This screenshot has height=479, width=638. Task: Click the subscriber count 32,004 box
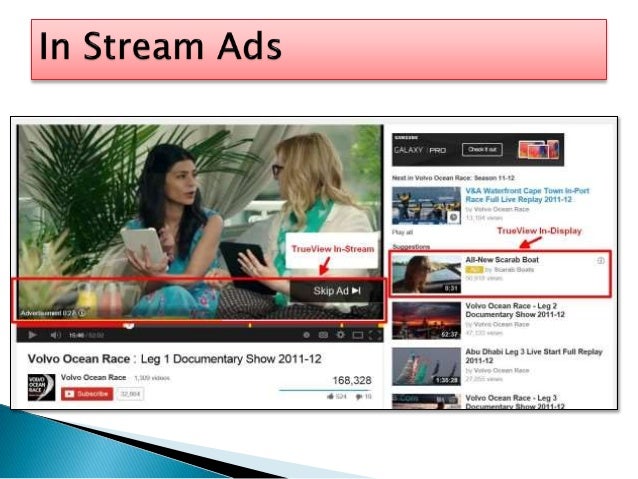click(x=130, y=394)
